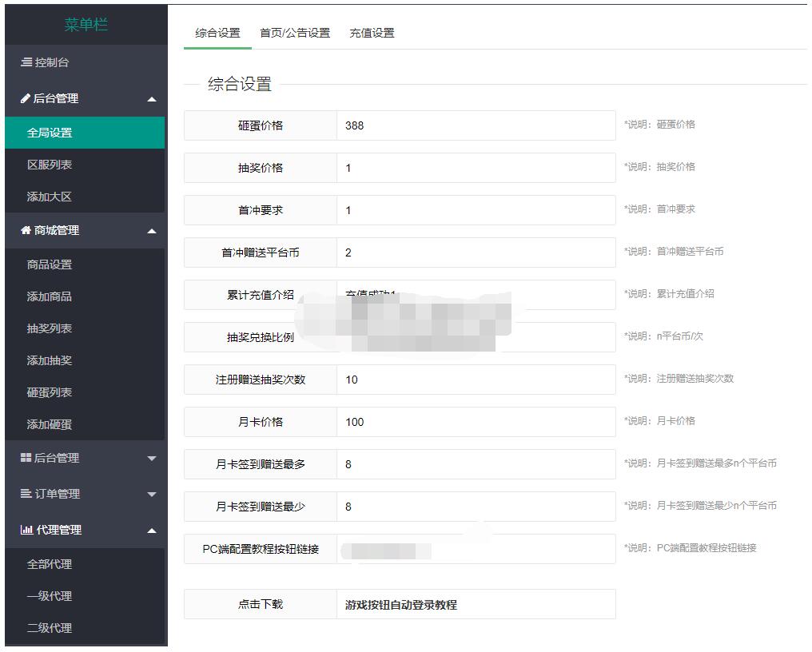Open the 充值设置 tab
Viewport: 812px width, 652px height.
(372, 33)
